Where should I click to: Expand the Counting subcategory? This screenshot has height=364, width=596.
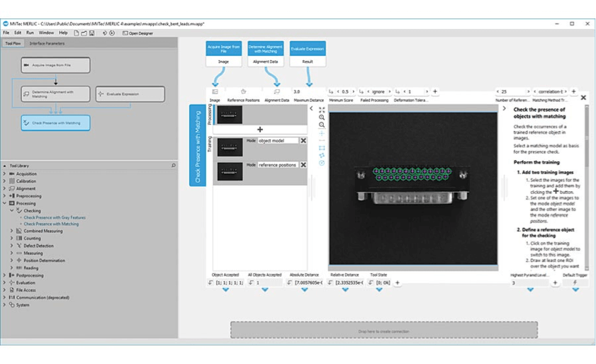12,238
